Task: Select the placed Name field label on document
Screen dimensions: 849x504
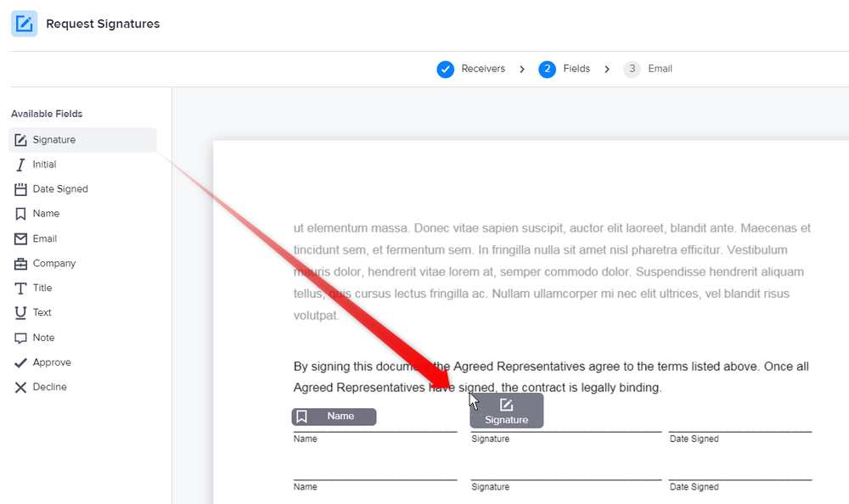Action: point(340,416)
